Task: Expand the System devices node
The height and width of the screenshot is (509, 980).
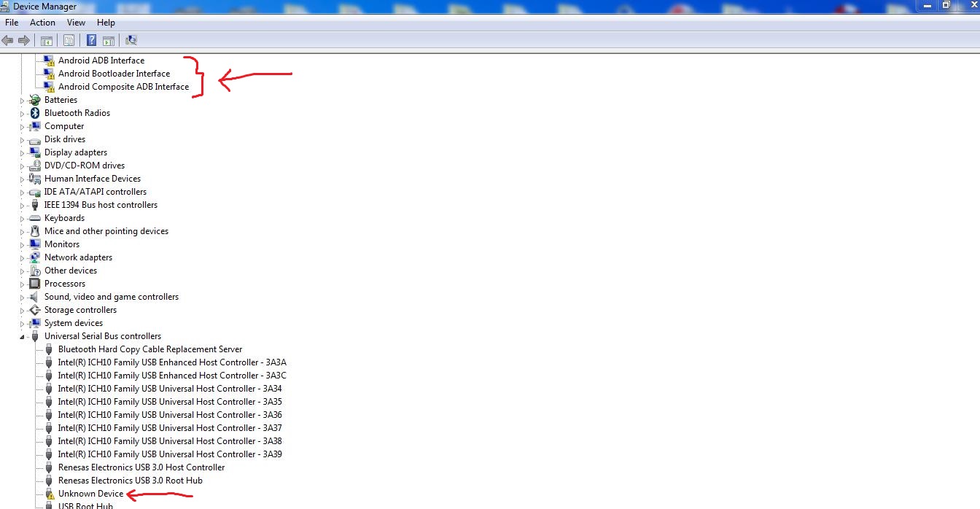Action: (22, 323)
